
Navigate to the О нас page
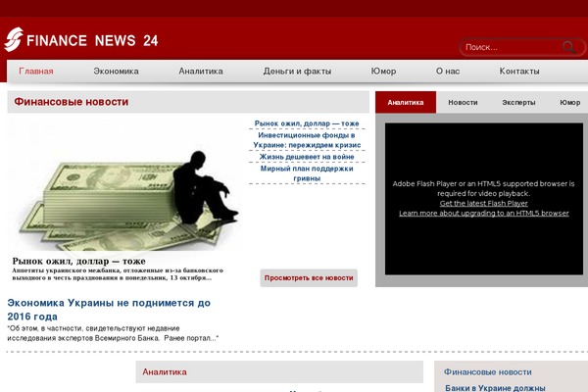[447, 72]
